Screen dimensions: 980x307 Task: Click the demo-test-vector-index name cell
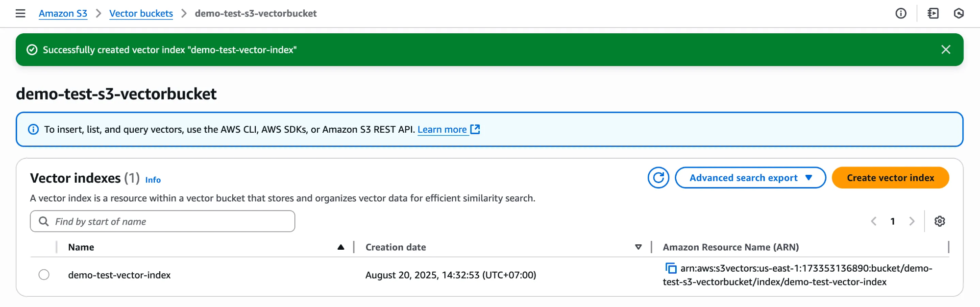pos(119,275)
